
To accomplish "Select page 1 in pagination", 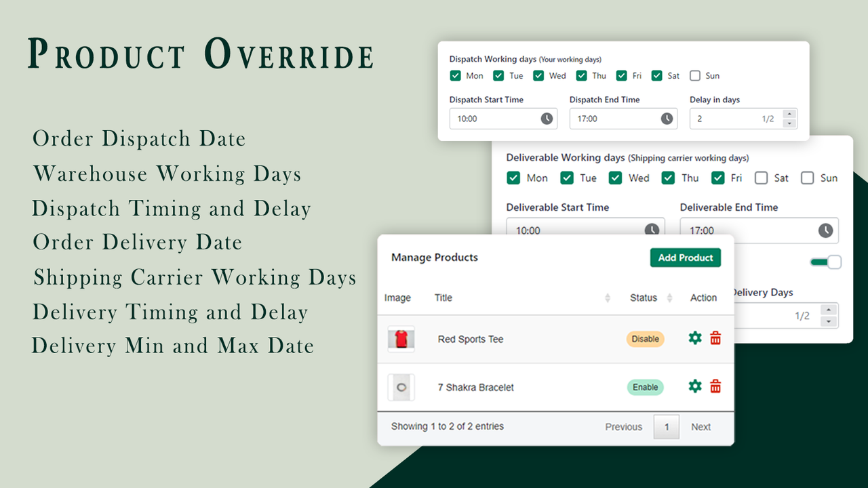I will pos(666,426).
